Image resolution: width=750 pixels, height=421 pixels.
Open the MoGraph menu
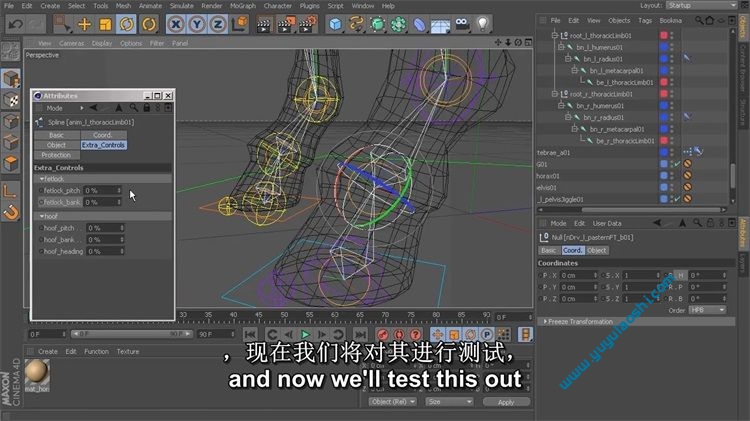tap(240, 6)
